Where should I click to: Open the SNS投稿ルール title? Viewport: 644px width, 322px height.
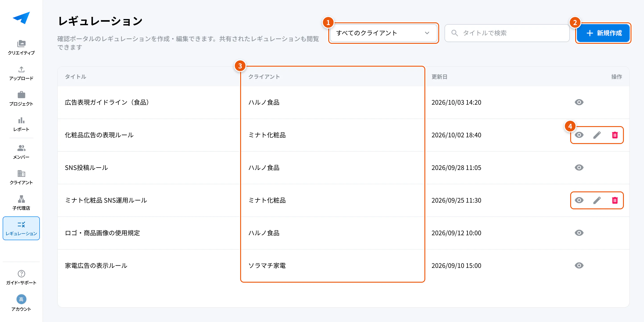point(87,167)
